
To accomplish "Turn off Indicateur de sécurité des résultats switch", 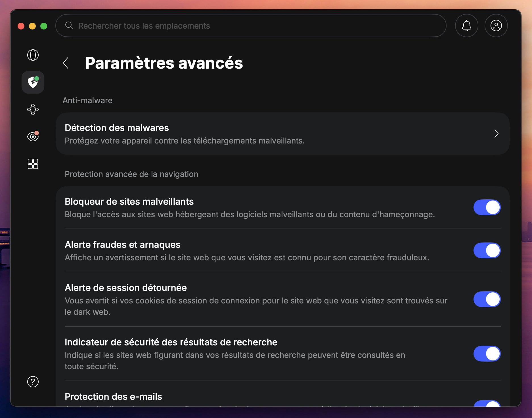I will 487,354.
